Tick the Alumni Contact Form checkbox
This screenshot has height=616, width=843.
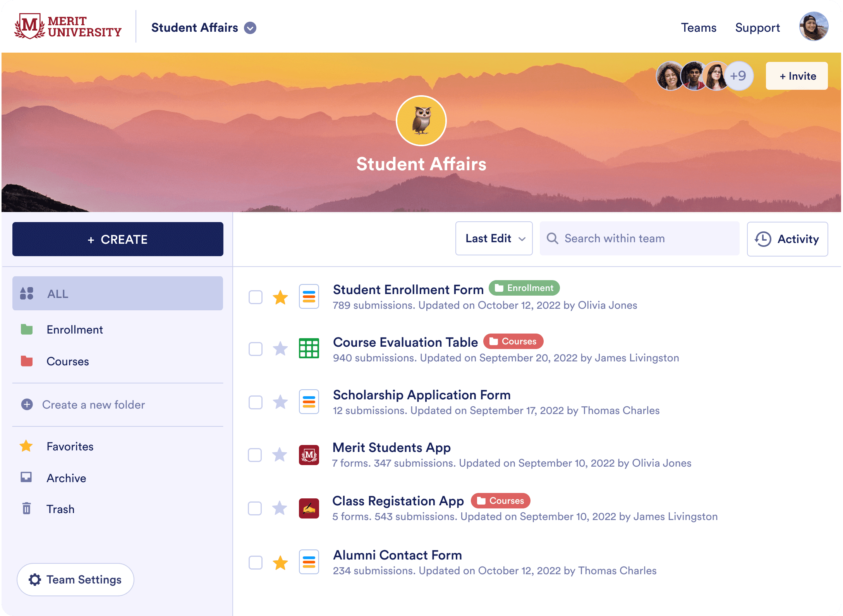click(x=256, y=562)
